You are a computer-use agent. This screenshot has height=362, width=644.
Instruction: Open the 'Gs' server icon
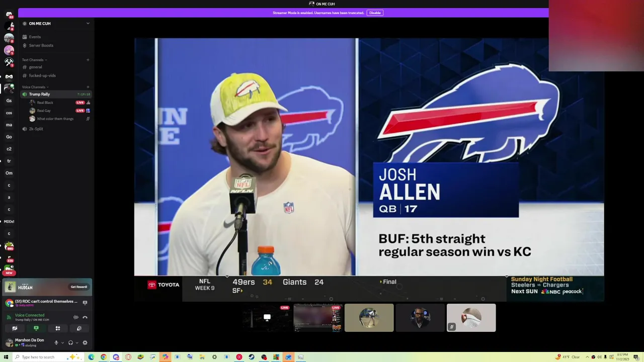pyautogui.click(x=9, y=101)
